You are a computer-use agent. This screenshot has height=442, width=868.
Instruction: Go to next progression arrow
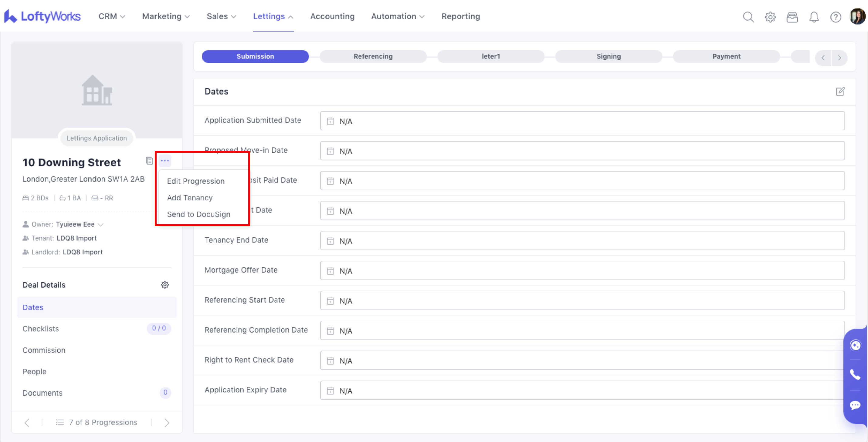167,423
